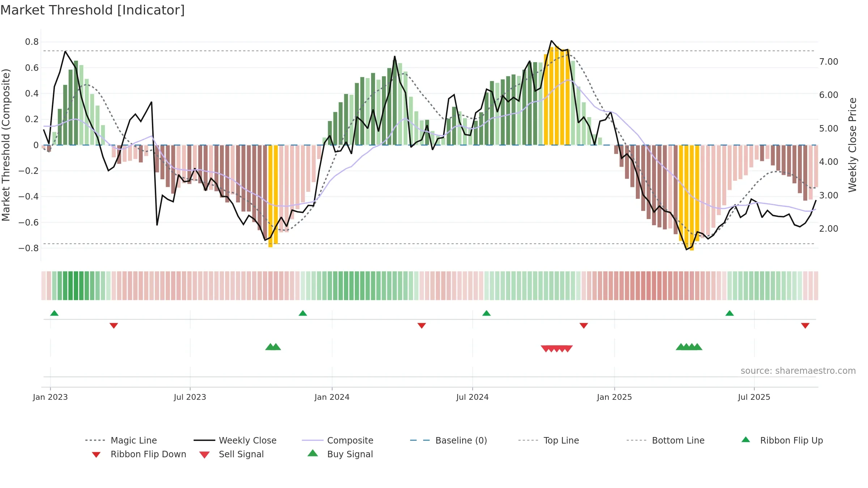Click the source: sharemaestro.com label
868x488 pixels.
click(x=798, y=371)
